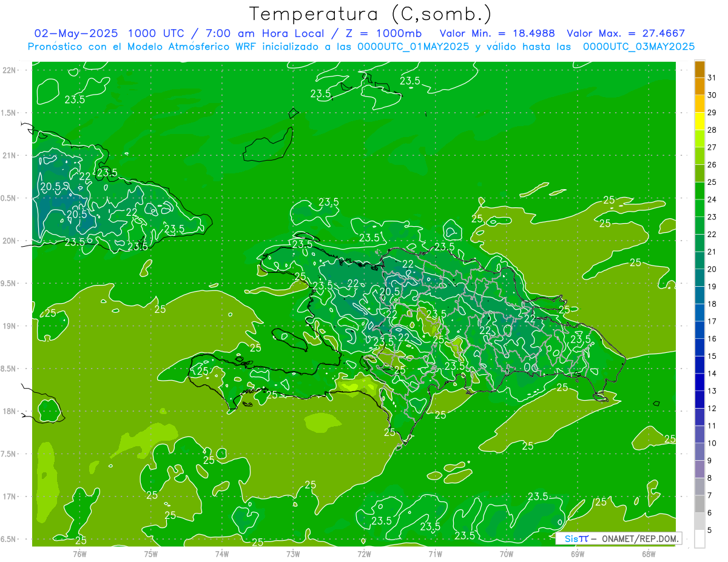Click the yellow swatch between 28 and 29
728x562 pixels.
pos(699,121)
